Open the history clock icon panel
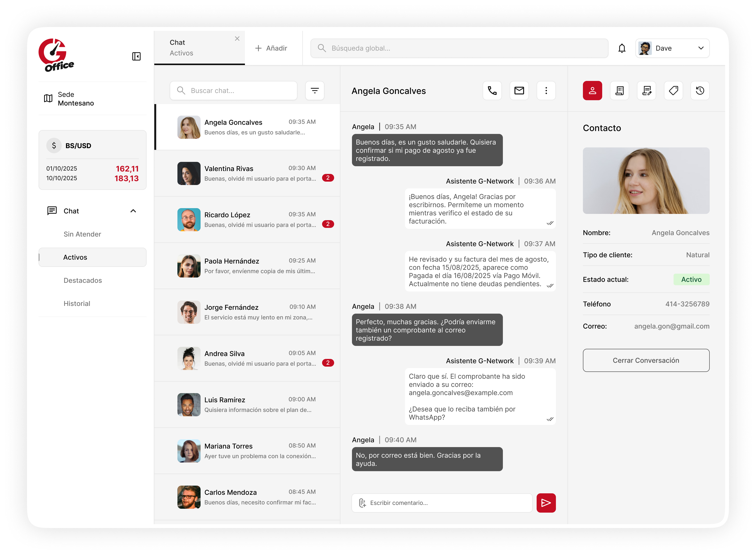 click(700, 90)
